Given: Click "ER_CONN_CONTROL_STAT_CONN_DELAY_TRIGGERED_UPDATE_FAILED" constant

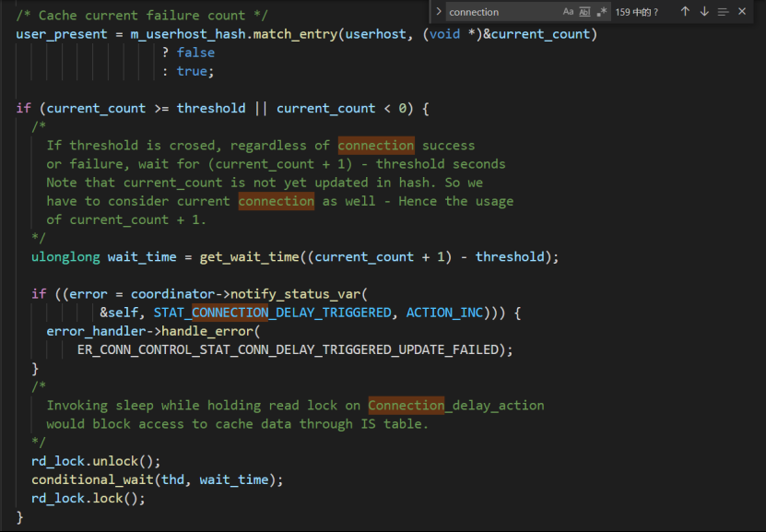Looking at the screenshot, I should tap(289, 349).
